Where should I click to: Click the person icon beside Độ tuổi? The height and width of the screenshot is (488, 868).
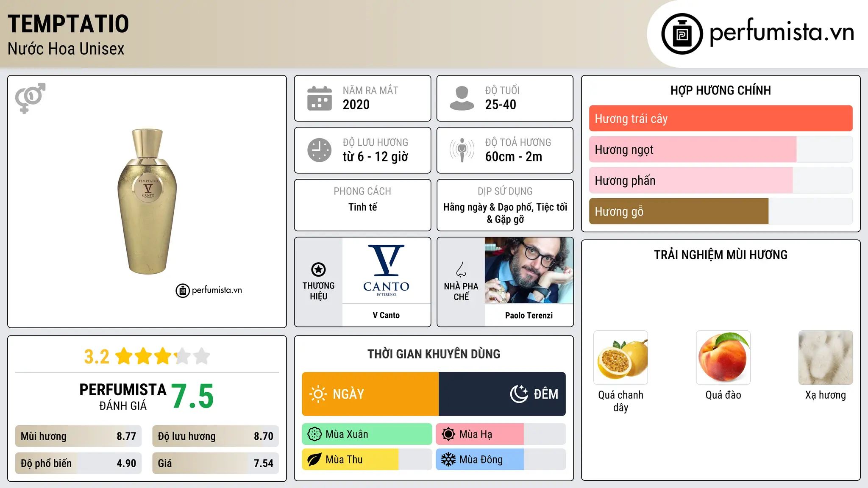pos(462,98)
